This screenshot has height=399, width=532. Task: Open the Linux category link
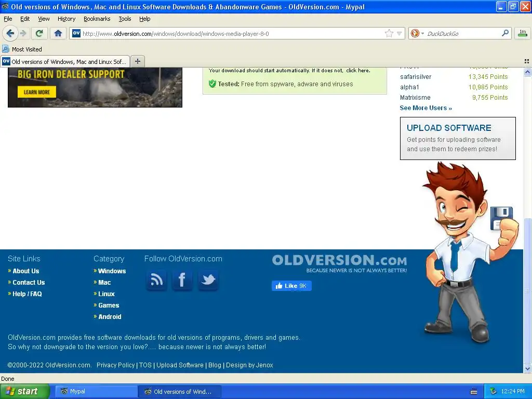107,294
